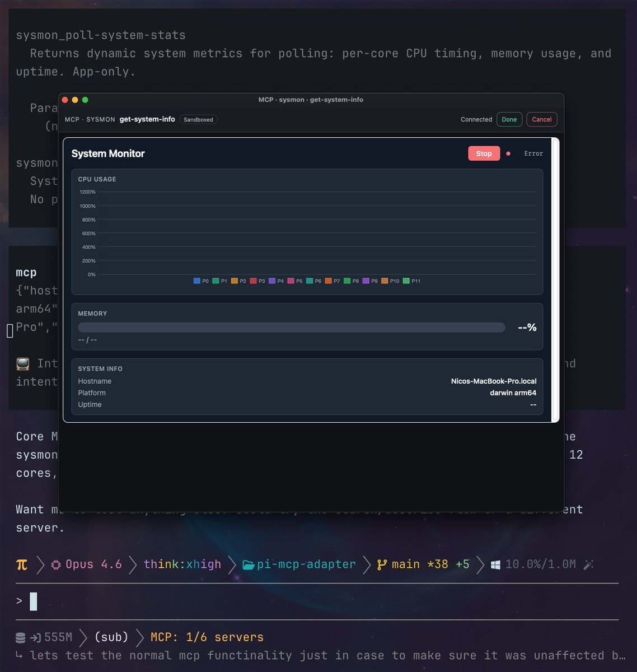Click the --% memory percentage readout
The height and width of the screenshot is (672, 637).
pos(527,327)
